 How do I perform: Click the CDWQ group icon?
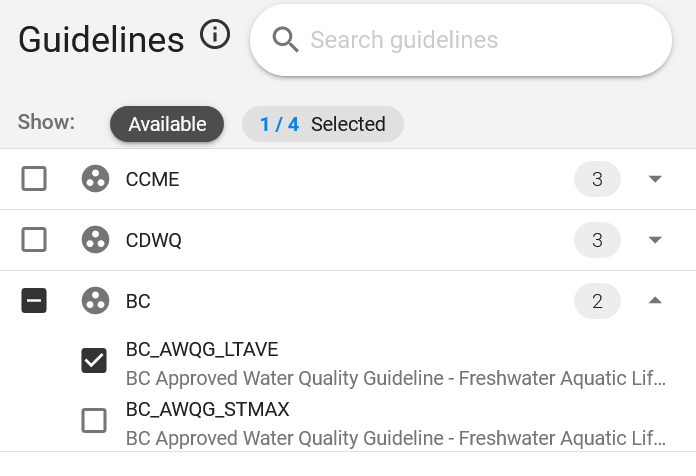[x=95, y=240]
